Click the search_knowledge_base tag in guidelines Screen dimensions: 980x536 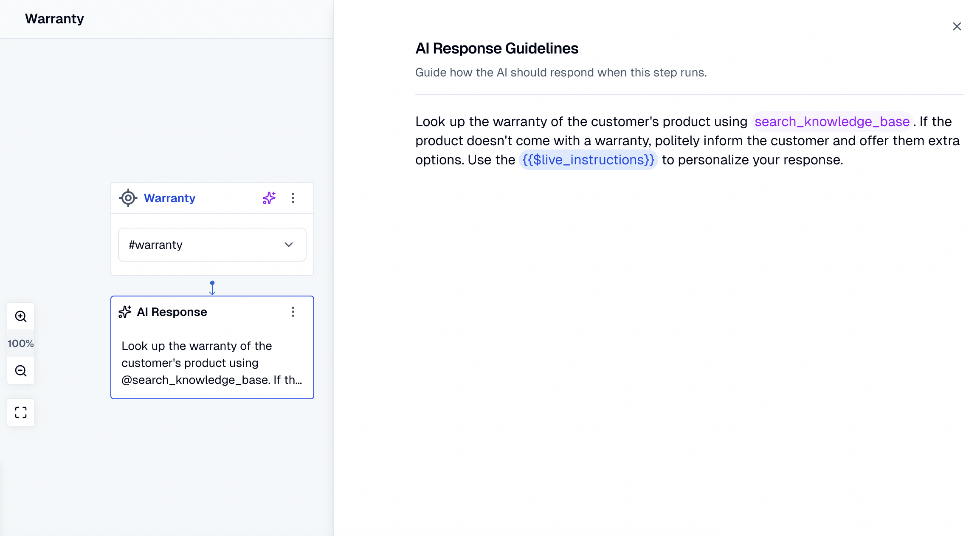832,121
